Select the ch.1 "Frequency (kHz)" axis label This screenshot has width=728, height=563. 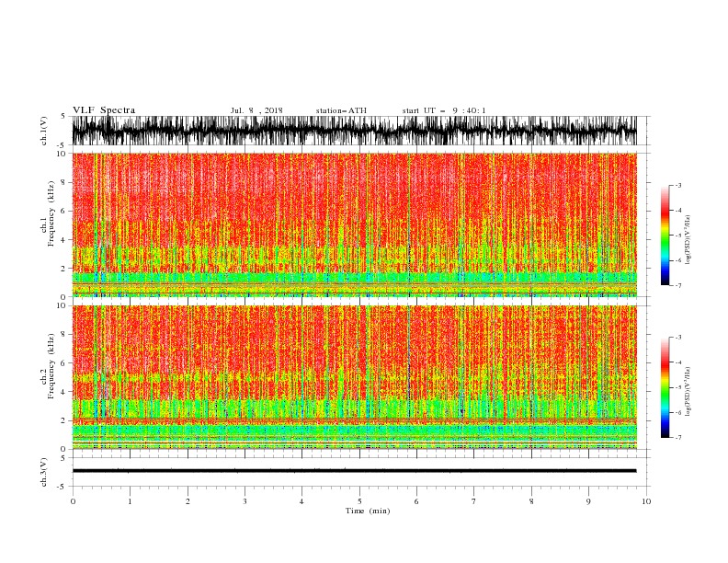tap(51, 214)
